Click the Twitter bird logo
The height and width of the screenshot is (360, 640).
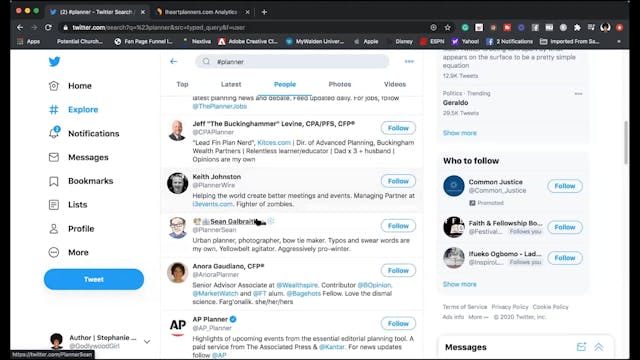[x=54, y=62]
